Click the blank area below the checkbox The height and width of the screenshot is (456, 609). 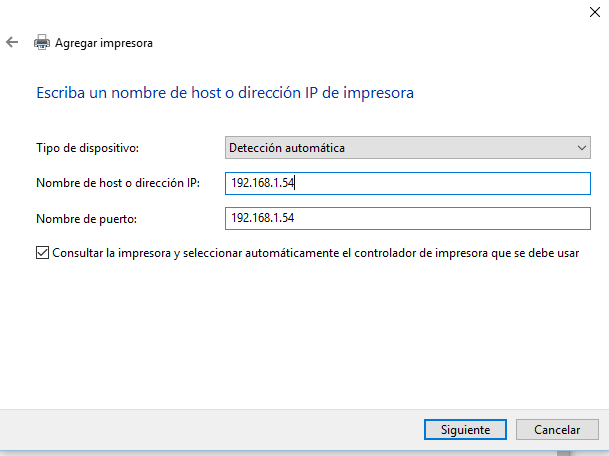click(300, 330)
